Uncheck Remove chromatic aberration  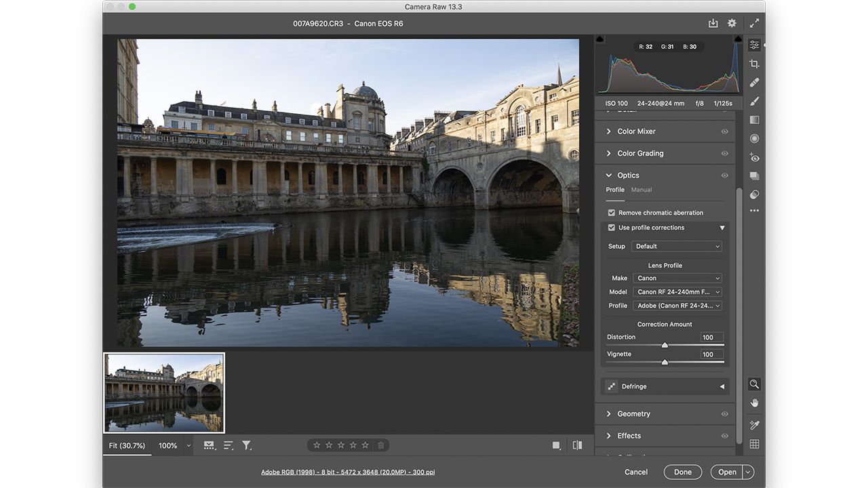(x=611, y=213)
